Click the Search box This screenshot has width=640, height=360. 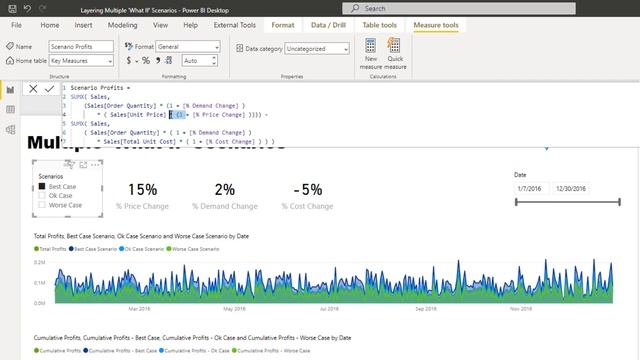tap(459, 8)
